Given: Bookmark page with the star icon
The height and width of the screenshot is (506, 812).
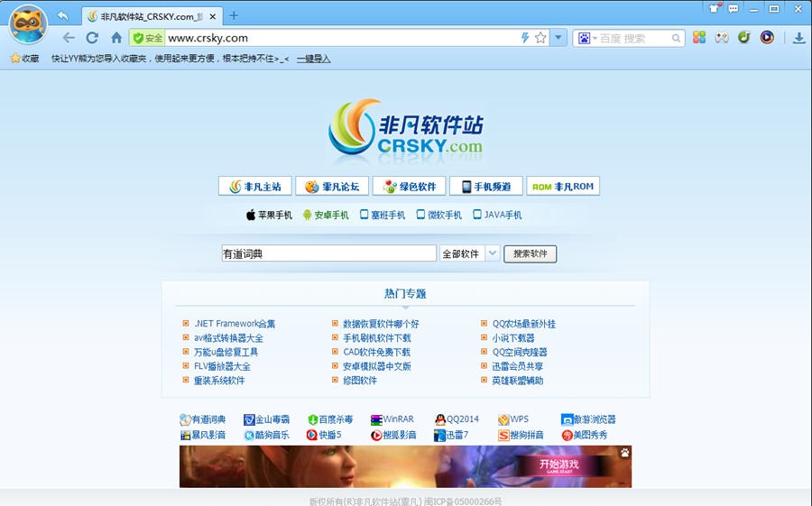Looking at the screenshot, I should click(540, 37).
